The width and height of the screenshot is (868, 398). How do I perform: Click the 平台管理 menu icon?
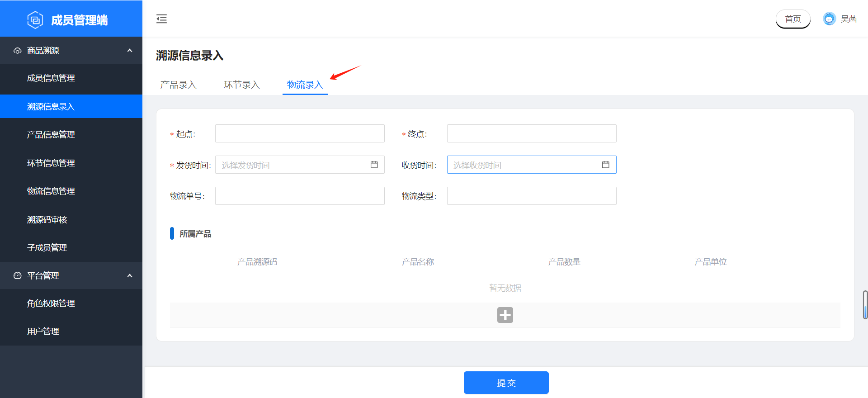click(x=18, y=275)
